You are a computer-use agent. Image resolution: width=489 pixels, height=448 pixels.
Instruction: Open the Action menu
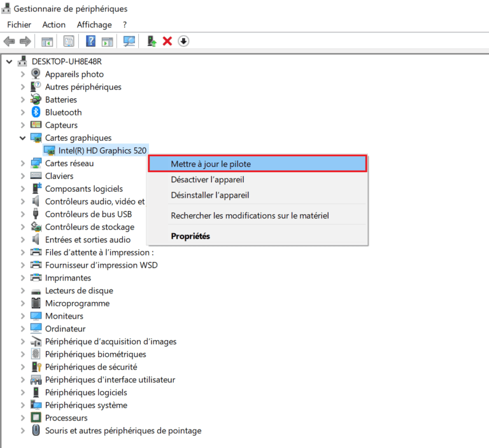coord(54,25)
